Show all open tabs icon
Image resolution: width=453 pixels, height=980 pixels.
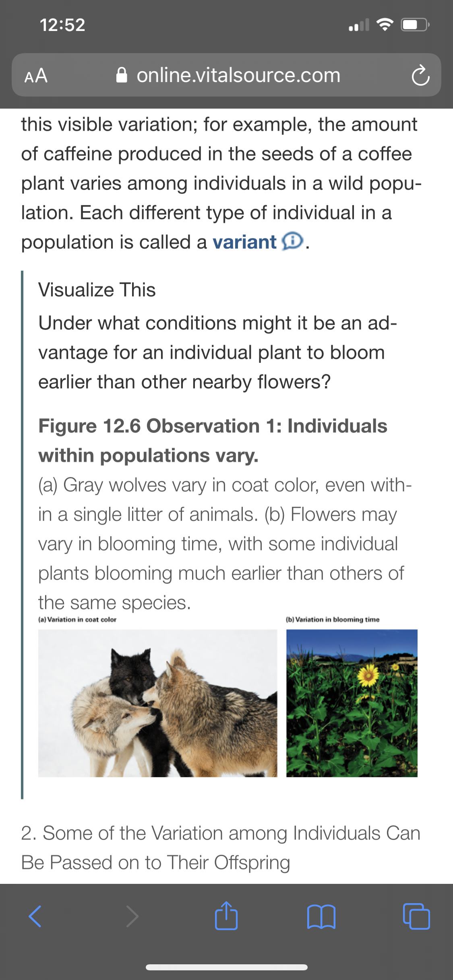click(416, 916)
